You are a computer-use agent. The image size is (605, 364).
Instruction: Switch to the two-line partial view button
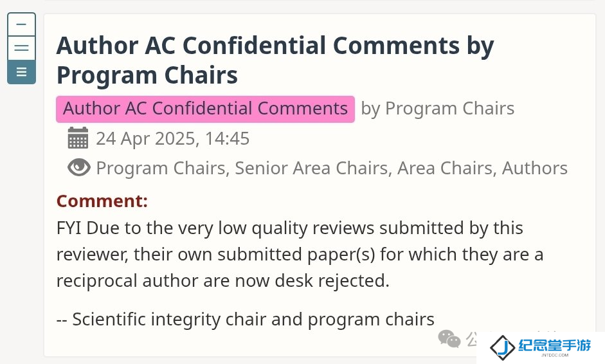(22, 48)
